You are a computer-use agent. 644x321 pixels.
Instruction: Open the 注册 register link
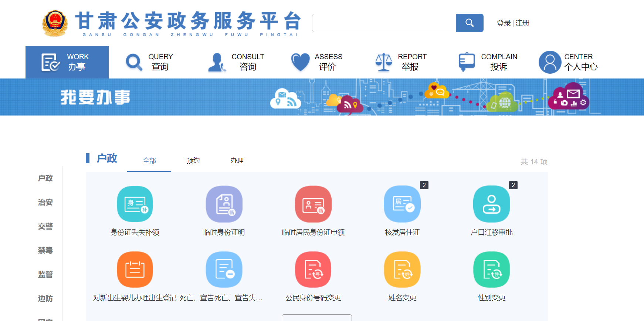[x=522, y=23]
